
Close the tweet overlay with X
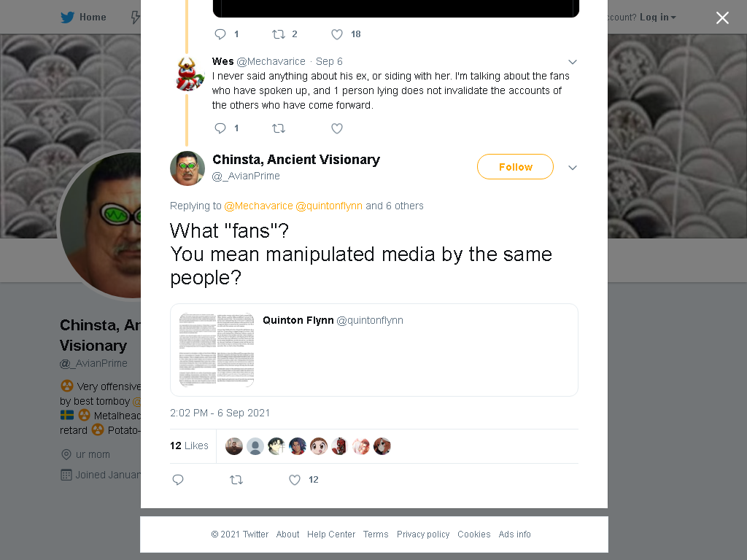point(722,17)
